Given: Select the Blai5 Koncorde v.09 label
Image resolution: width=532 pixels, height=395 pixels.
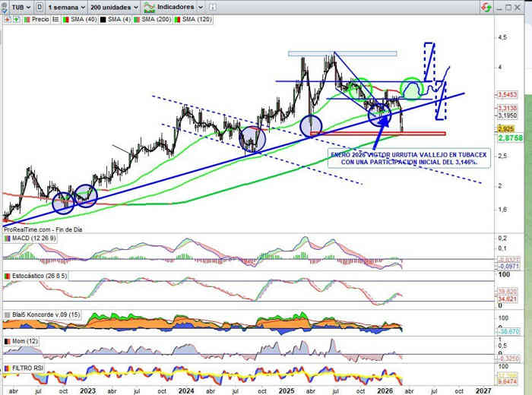Looking at the screenshot, I should click(42, 313).
